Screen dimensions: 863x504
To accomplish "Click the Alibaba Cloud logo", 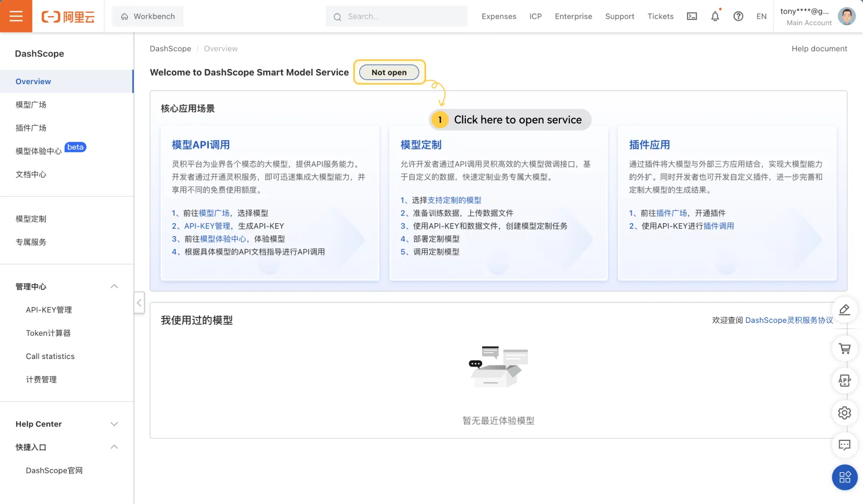I will coord(68,17).
